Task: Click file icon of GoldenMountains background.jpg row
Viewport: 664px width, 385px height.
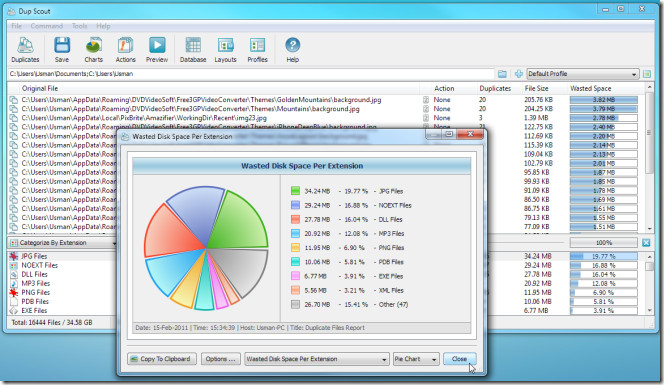Action: [14, 100]
